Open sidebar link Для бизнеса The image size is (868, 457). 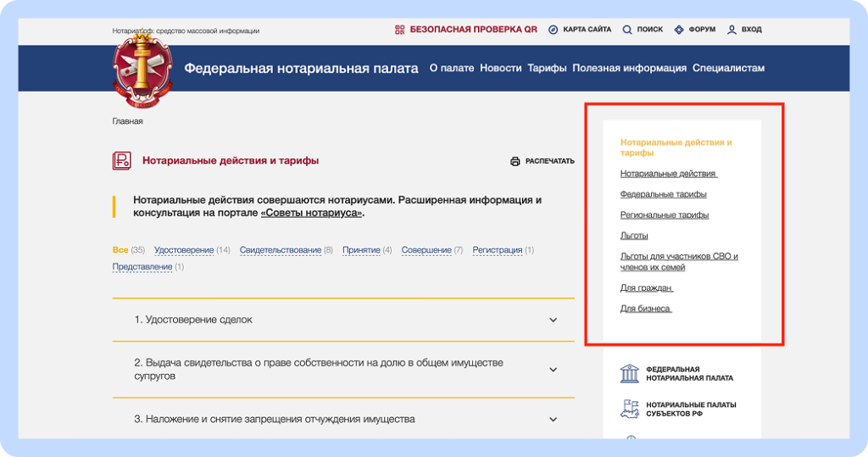tap(646, 309)
